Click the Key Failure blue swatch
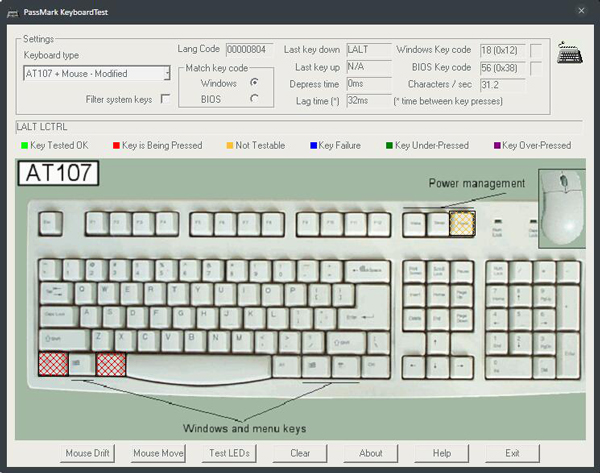The height and width of the screenshot is (473, 600). pyautogui.click(x=314, y=145)
